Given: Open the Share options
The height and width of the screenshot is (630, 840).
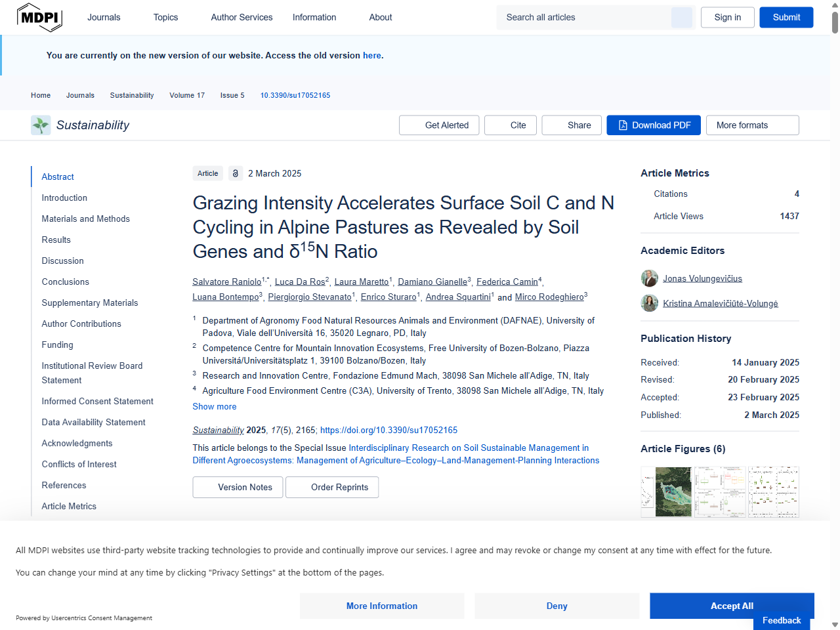Looking at the screenshot, I should tap(571, 125).
